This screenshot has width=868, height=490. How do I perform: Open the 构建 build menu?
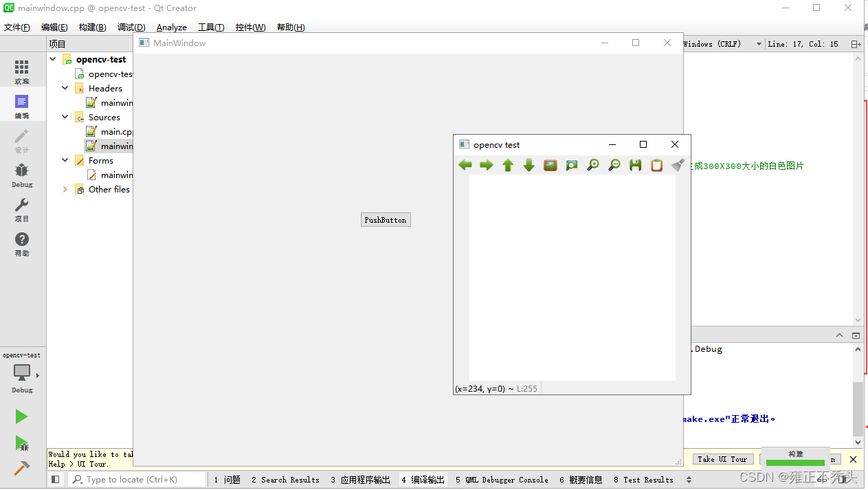(91, 27)
